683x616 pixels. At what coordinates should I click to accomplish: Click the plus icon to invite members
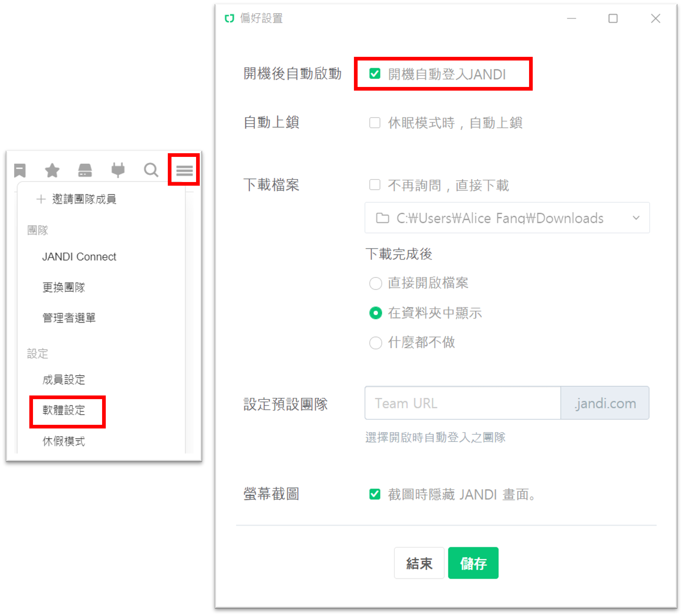(x=41, y=199)
